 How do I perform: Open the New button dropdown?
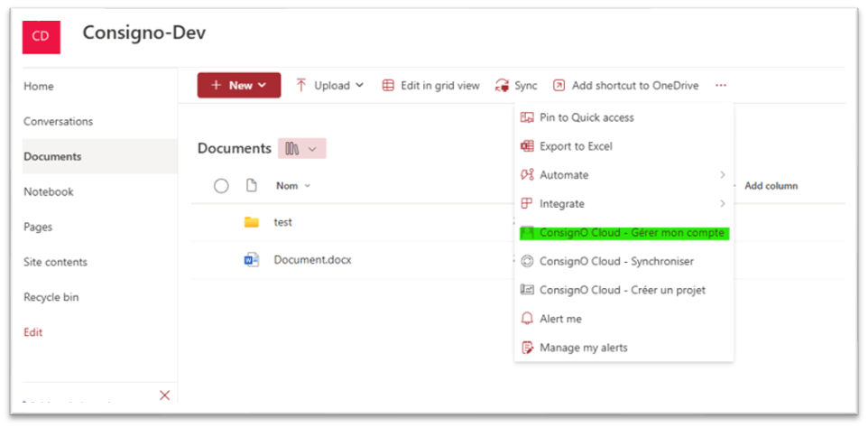pos(239,85)
